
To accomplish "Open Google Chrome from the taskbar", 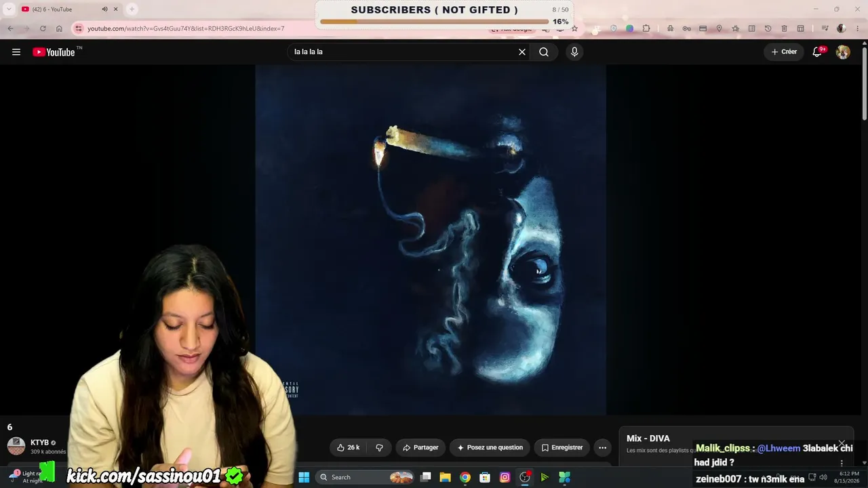I will coord(465,477).
